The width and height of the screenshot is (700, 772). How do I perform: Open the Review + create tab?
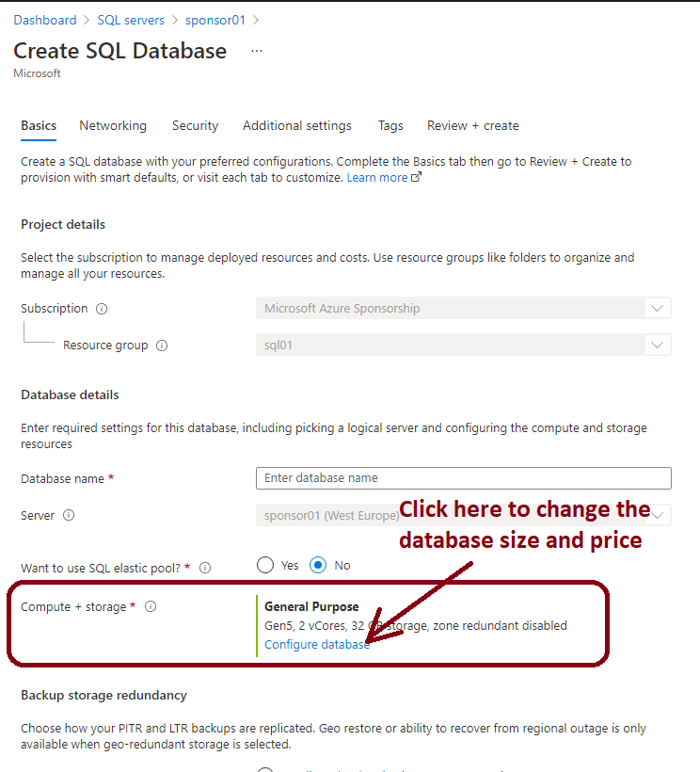click(472, 125)
